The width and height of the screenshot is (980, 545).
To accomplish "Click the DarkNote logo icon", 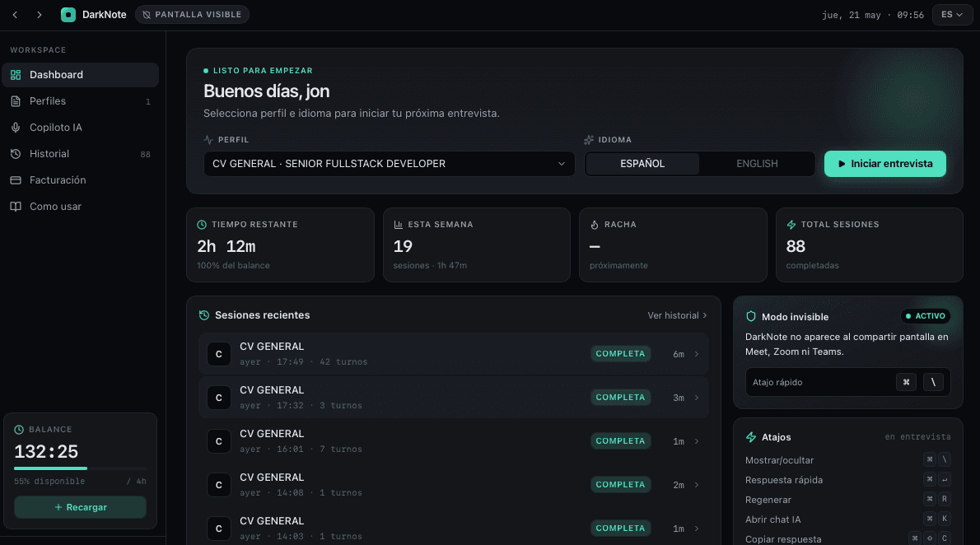I will pos(68,14).
